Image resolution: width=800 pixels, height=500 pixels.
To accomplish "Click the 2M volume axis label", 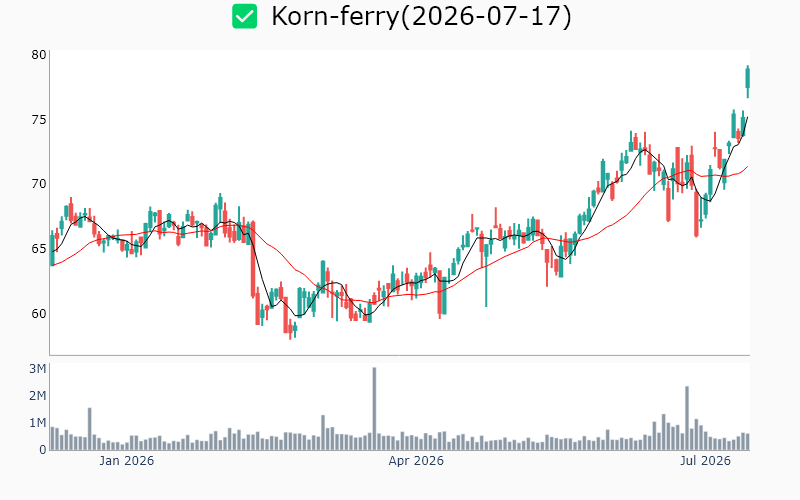I will tap(38, 395).
